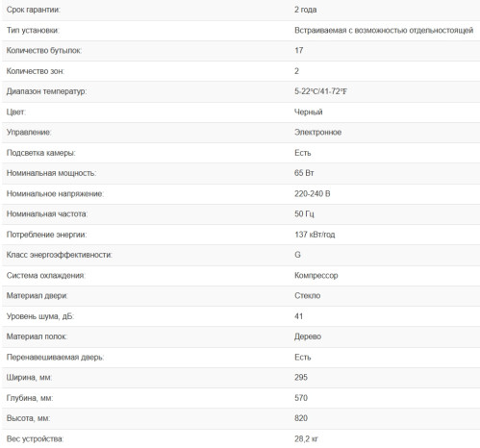This screenshot has height=448, width=480.
Task: Select the '220-240 В' voltage value
Action: 313,193
